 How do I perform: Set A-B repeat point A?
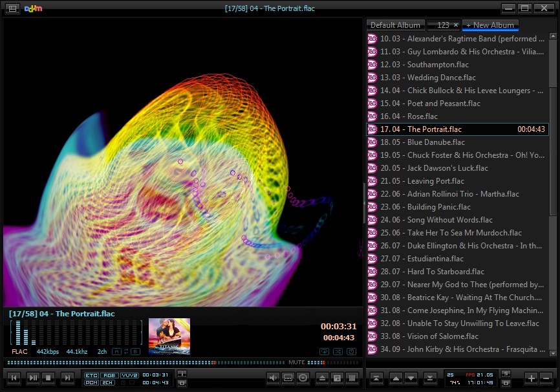[116, 352]
